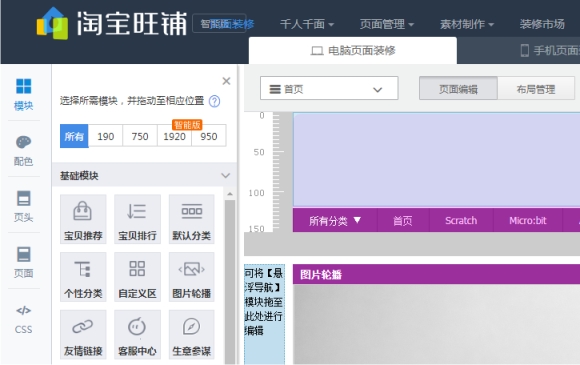
Task: Select the 宝贝排行 ranking module
Action: 137,219
